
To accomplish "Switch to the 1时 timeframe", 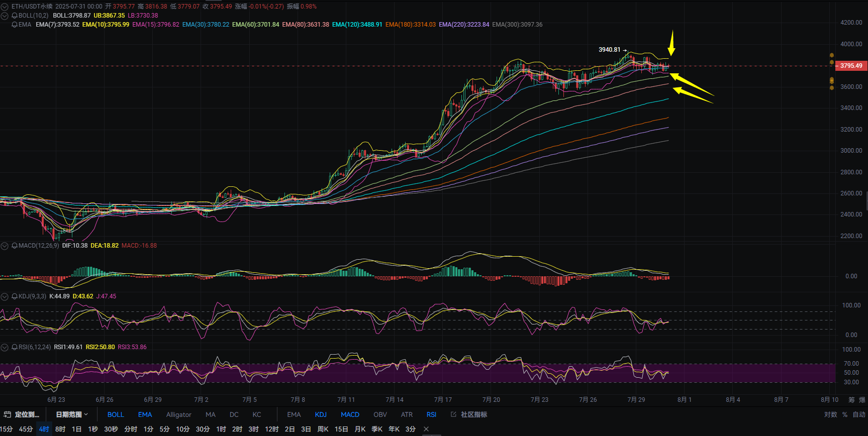I will pyautogui.click(x=221, y=429).
